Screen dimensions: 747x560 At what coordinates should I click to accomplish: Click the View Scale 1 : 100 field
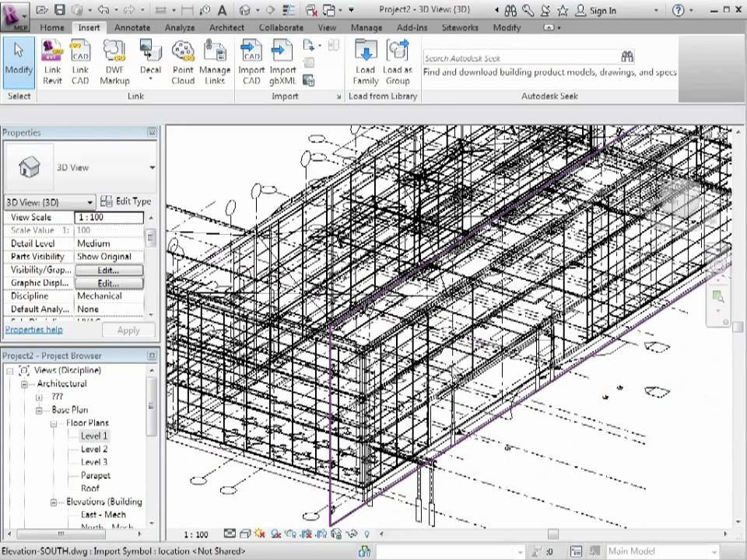(109, 217)
